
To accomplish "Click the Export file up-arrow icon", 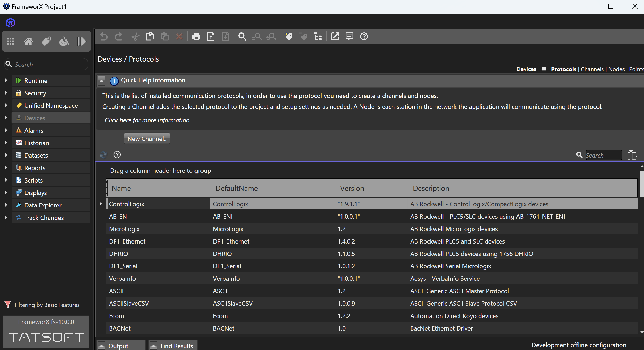I will click(211, 37).
